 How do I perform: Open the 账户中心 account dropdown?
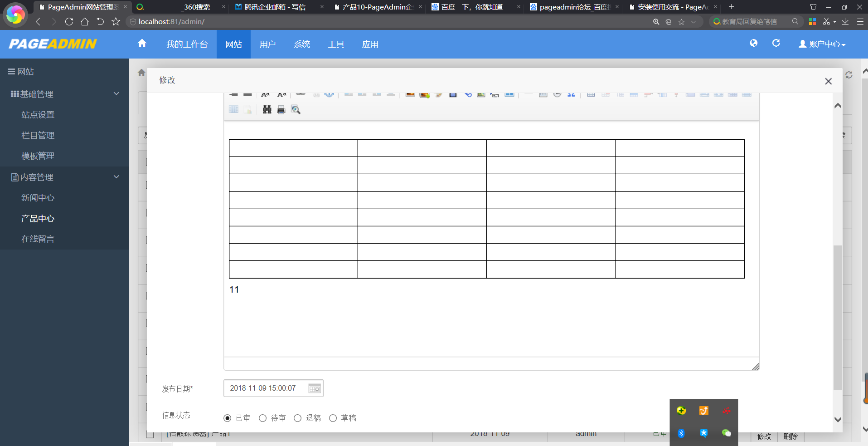click(x=822, y=44)
